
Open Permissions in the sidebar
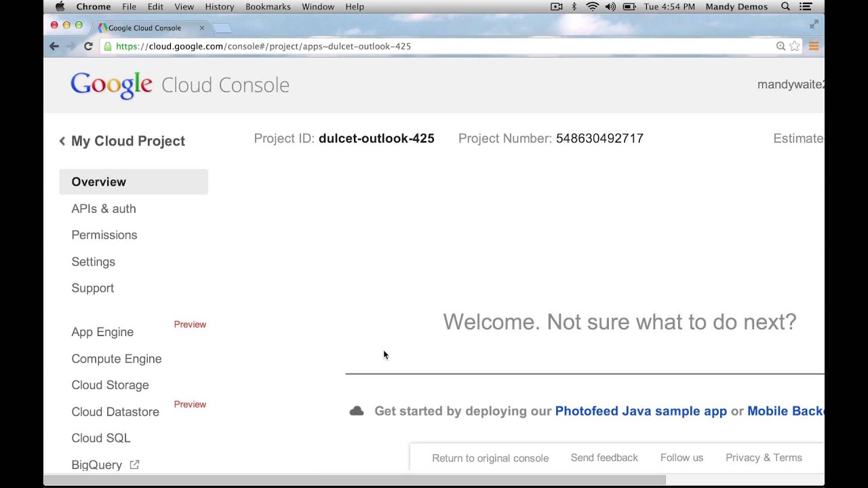104,235
